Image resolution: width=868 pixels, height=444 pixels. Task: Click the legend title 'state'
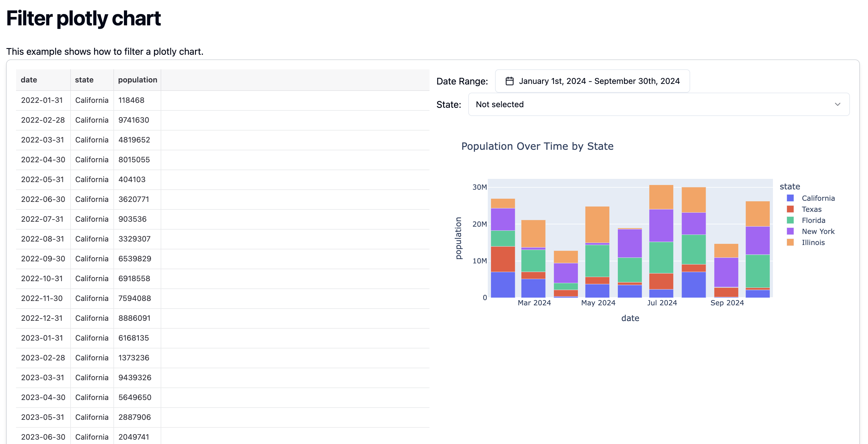(x=790, y=186)
